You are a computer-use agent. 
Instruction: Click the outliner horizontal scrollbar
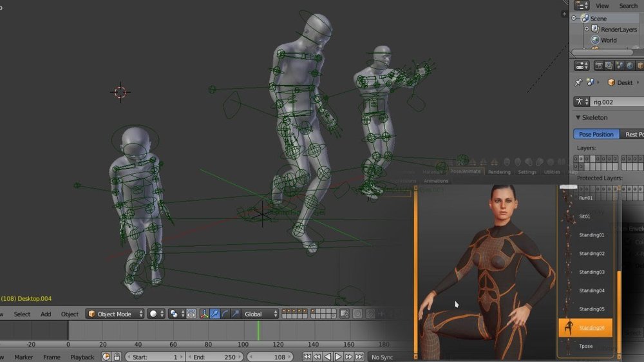[x=602, y=52]
